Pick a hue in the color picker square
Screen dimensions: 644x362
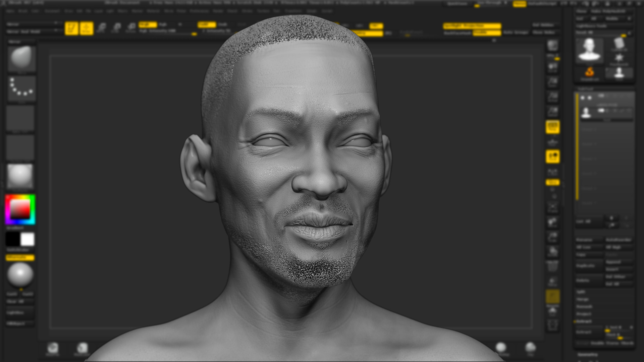pos(20,209)
